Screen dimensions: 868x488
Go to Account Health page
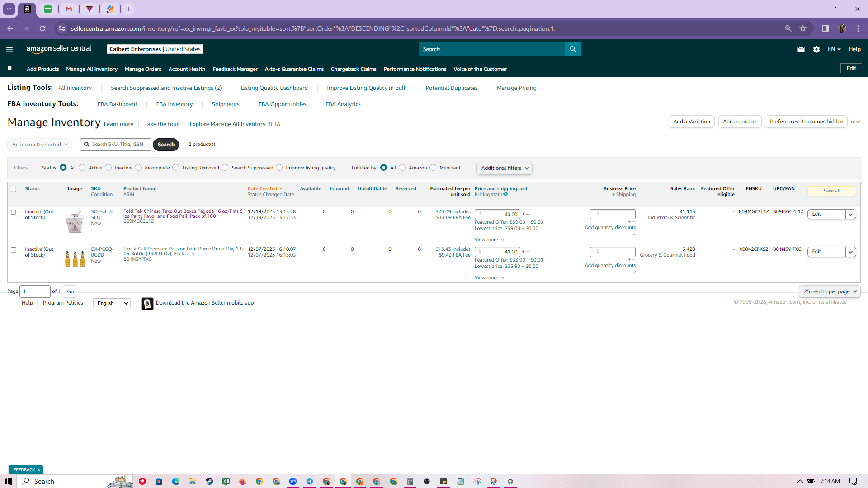pyautogui.click(x=187, y=69)
